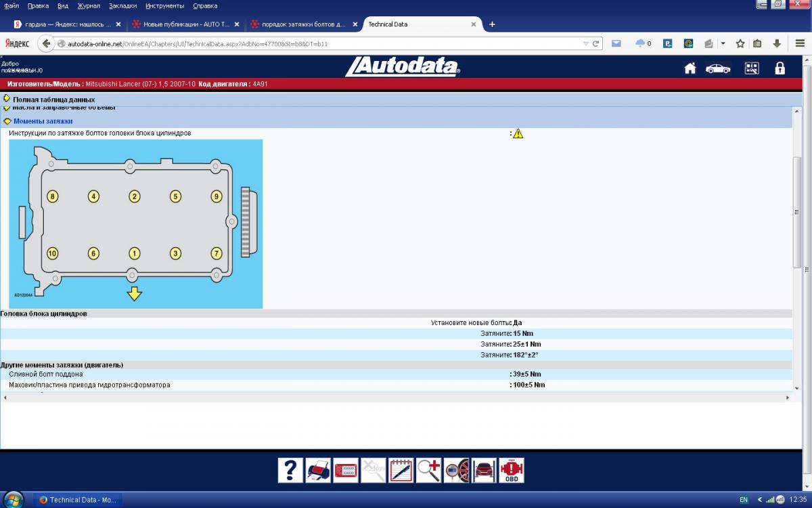This screenshot has height=508, width=812.
Task: Click the Autodata logo
Action: [403, 66]
